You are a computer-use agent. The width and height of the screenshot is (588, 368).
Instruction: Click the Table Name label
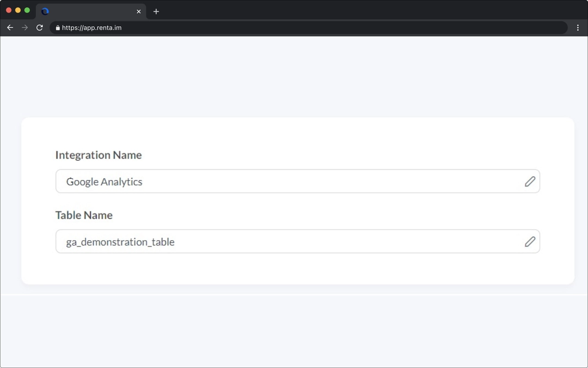coord(84,215)
